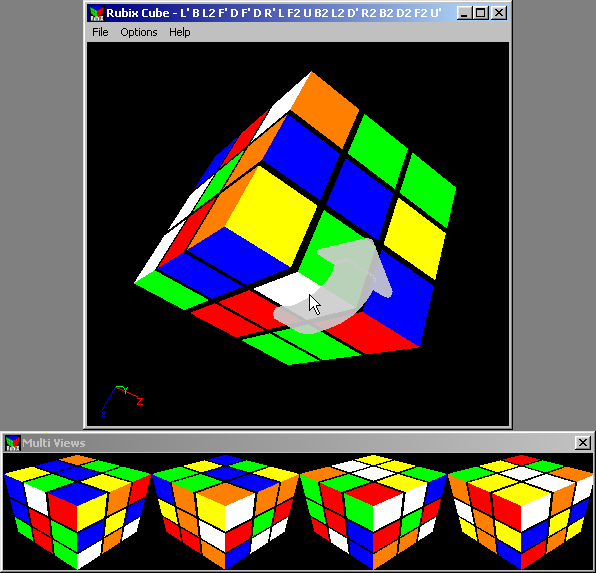Open the Help menu
Viewport: 596px width, 573px height.
179,32
